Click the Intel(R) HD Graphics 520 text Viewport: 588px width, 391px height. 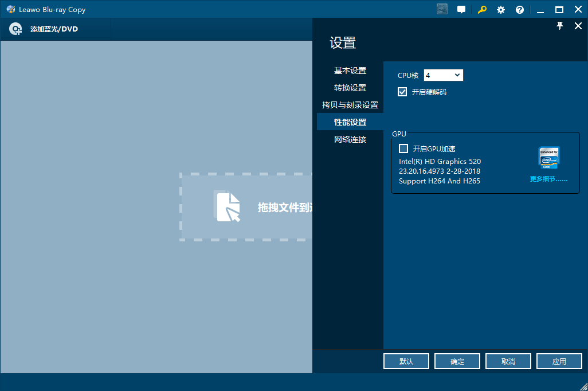[440, 161]
